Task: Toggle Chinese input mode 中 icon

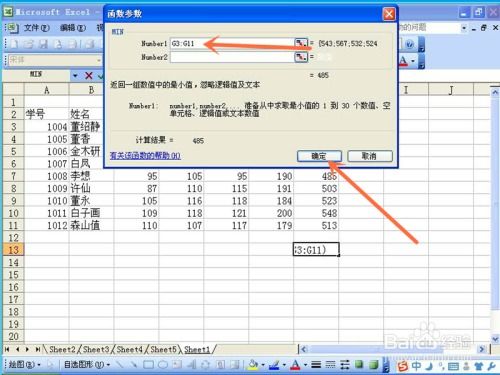Action: [x=416, y=366]
